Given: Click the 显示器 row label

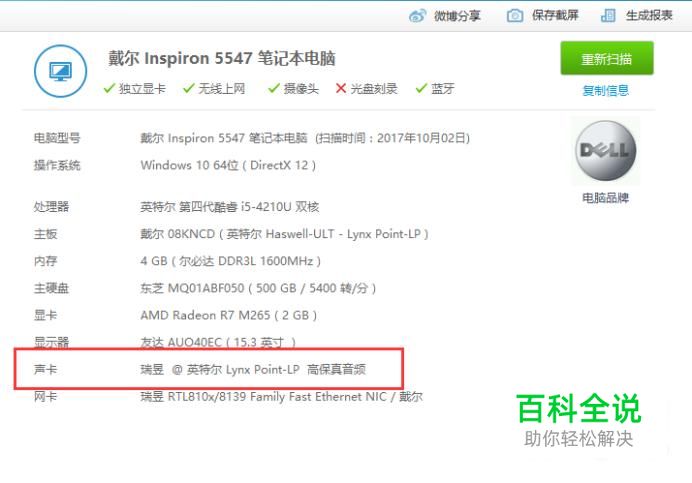Looking at the screenshot, I should [x=51, y=342].
